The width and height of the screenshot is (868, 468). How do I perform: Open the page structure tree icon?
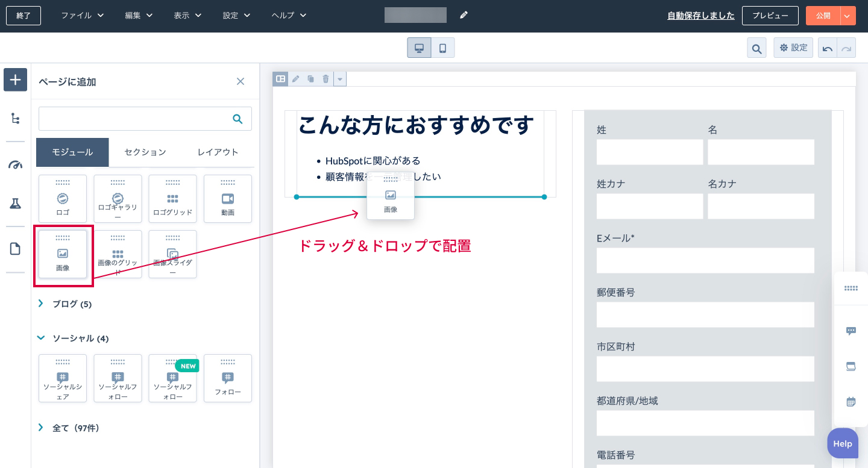[15, 118]
